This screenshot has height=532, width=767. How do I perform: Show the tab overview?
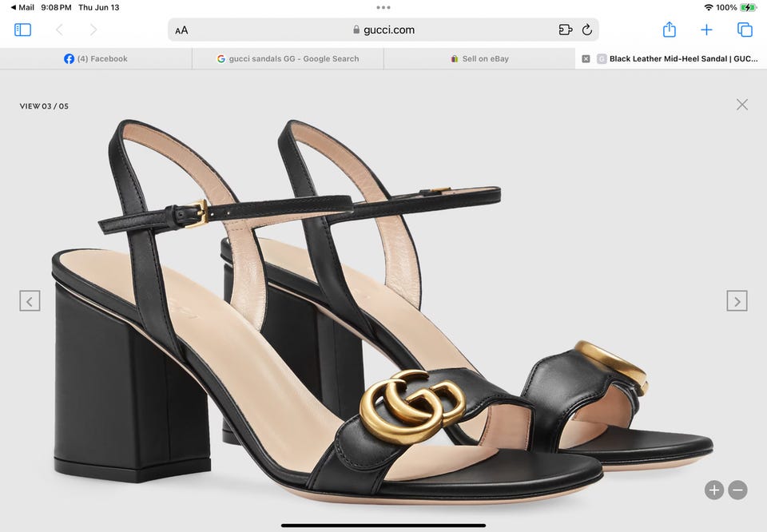click(745, 30)
